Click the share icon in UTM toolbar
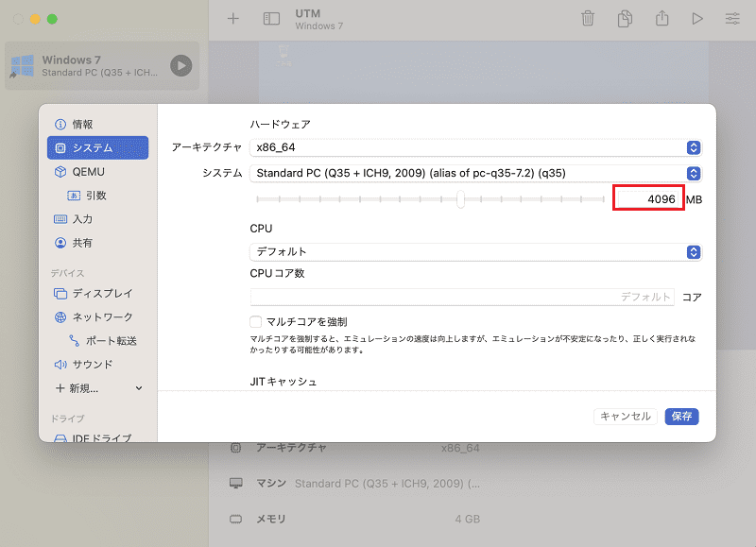756x547 pixels. (x=662, y=18)
